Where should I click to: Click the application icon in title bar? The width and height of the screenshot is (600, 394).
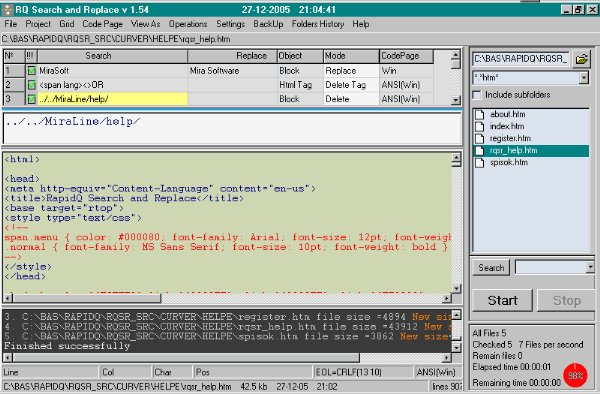[x=7, y=10]
